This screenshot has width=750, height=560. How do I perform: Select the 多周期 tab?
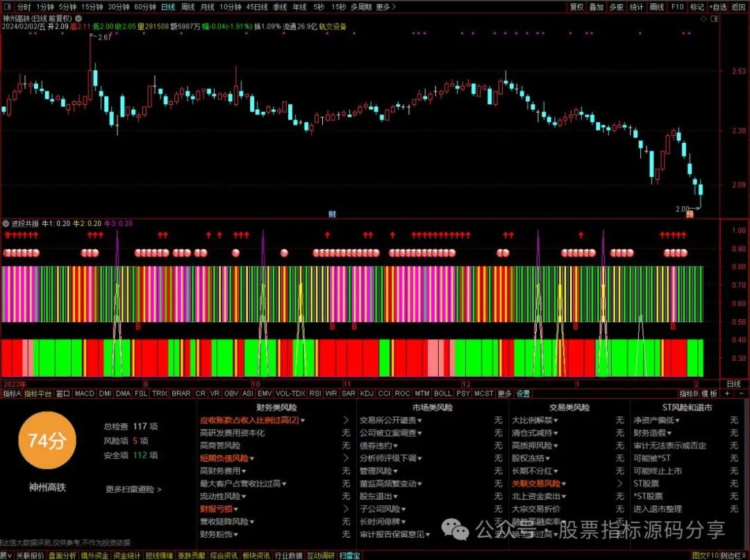pyautogui.click(x=361, y=7)
